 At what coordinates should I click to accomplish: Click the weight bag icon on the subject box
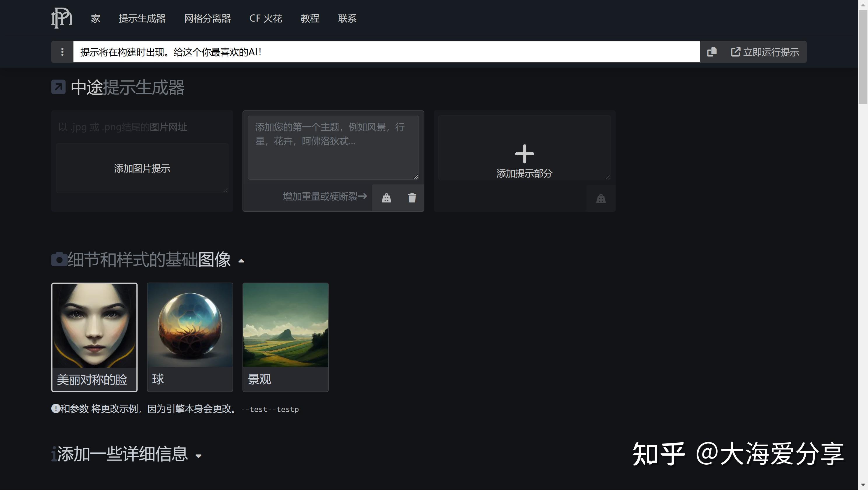(x=386, y=198)
